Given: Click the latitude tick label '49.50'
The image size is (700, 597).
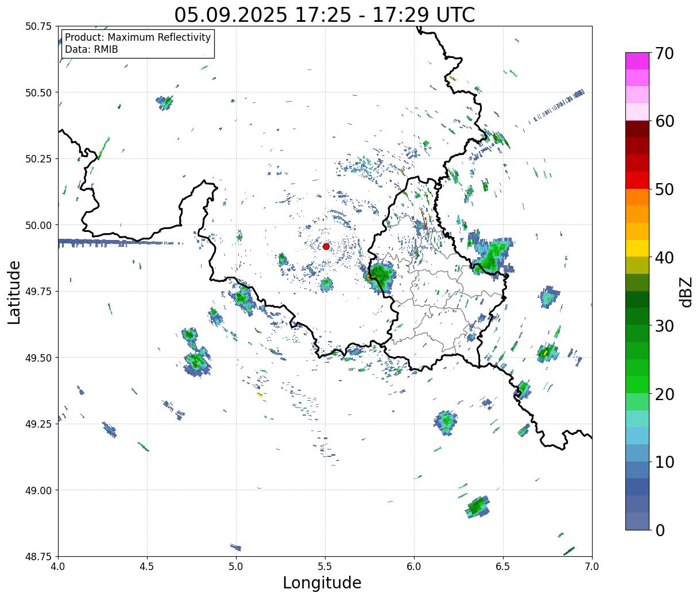Looking at the screenshot, I should [x=38, y=358].
